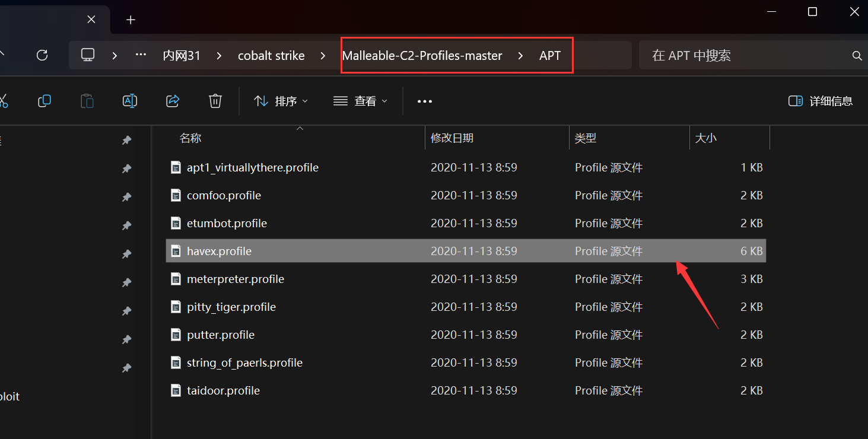
Task: Open the 查看 view dropdown
Action: click(360, 101)
